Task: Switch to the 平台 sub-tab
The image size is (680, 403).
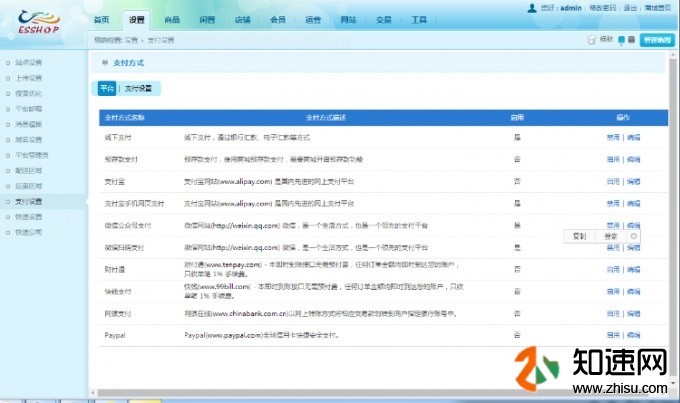Action: (x=107, y=88)
